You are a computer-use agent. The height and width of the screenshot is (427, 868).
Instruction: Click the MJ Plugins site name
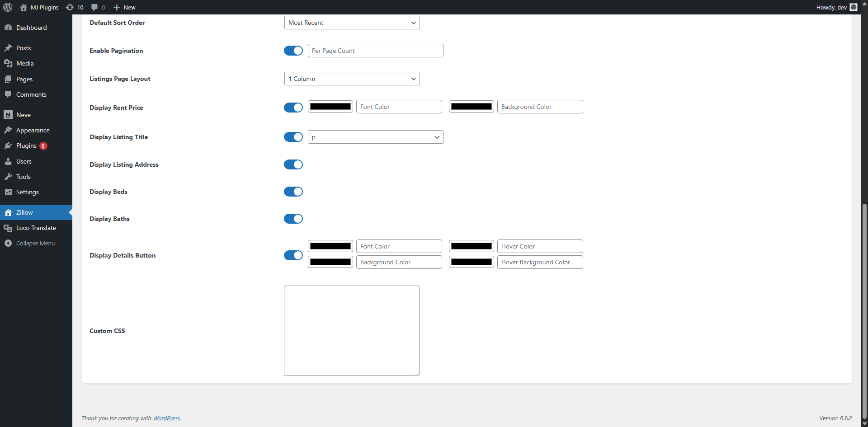pyautogui.click(x=44, y=7)
